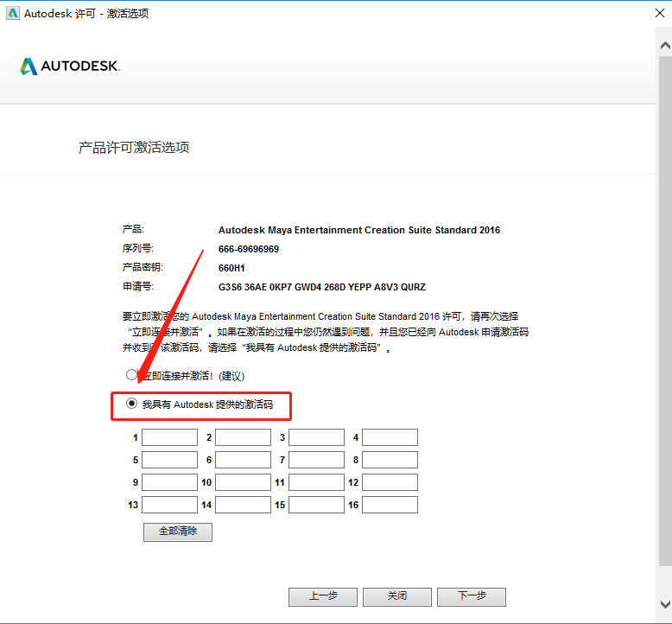This screenshot has width=672, height=624.
Task: Click activation code field 2
Action: (x=243, y=437)
